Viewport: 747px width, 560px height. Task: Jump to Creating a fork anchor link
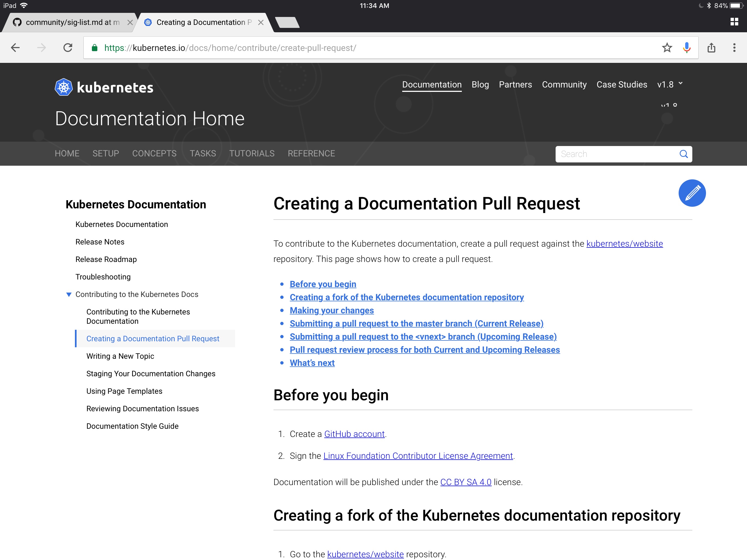407,297
